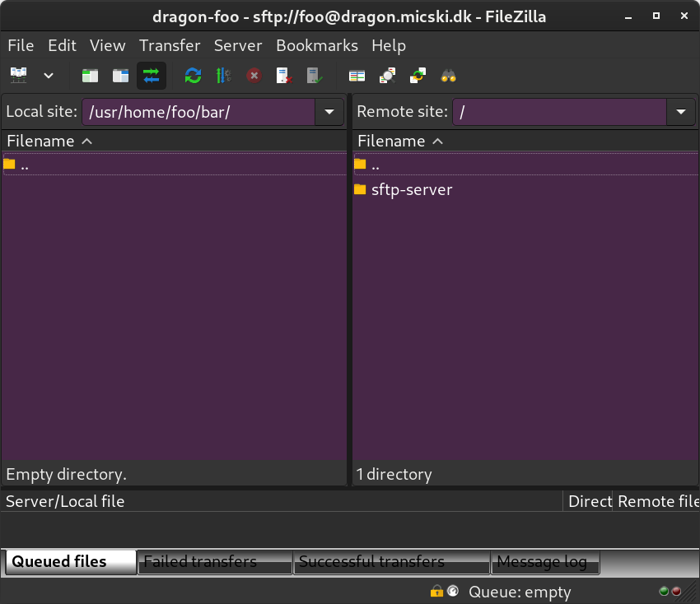Click the Local site path field
The height and width of the screenshot is (604, 700).
pyautogui.click(x=198, y=112)
